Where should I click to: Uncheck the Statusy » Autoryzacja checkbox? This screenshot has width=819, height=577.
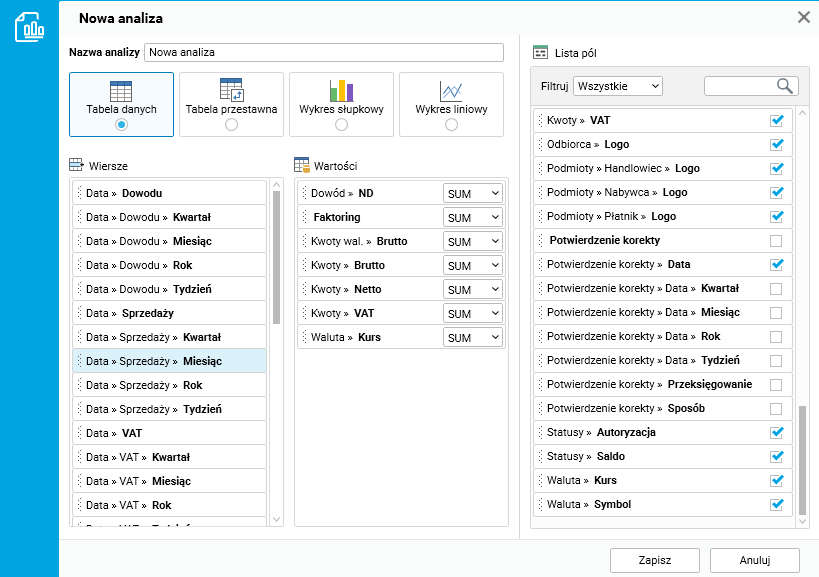coord(776,433)
